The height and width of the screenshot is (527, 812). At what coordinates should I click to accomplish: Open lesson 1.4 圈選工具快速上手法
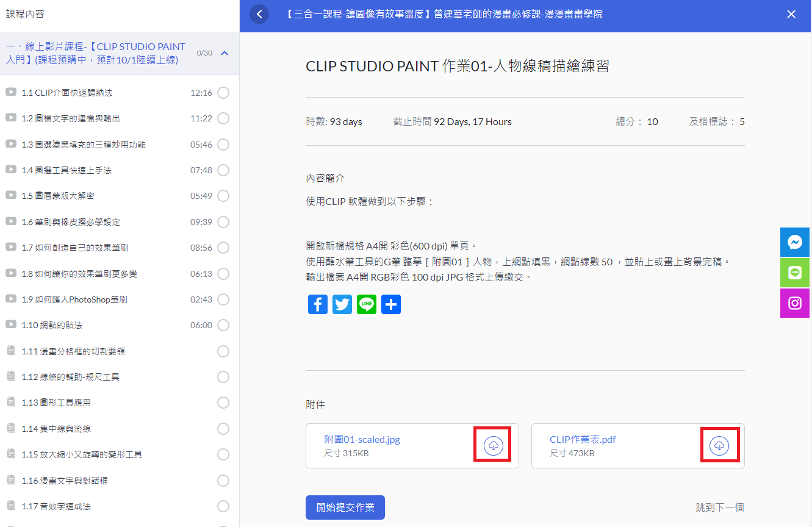(x=66, y=170)
